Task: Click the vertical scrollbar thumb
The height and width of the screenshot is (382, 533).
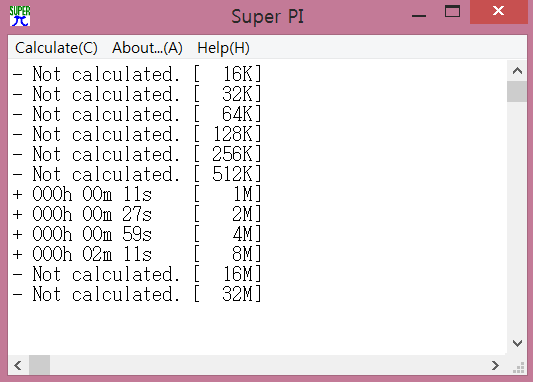Action: point(517,91)
